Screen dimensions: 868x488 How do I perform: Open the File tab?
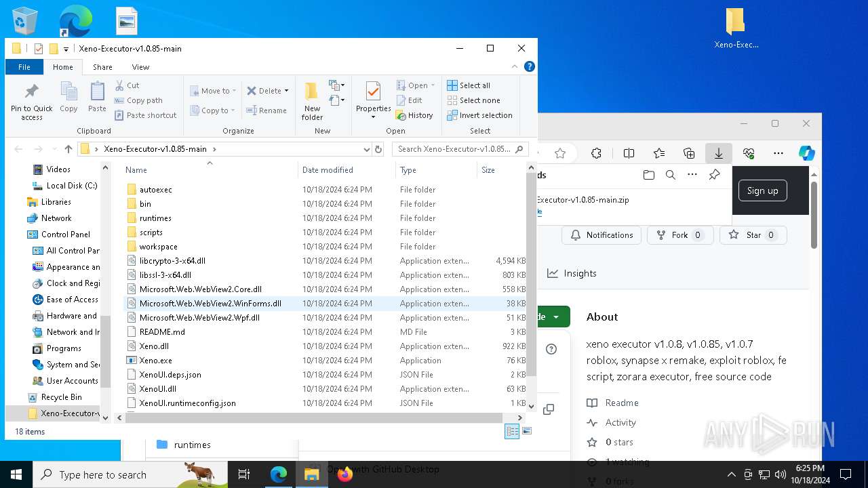(x=24, y=67)
